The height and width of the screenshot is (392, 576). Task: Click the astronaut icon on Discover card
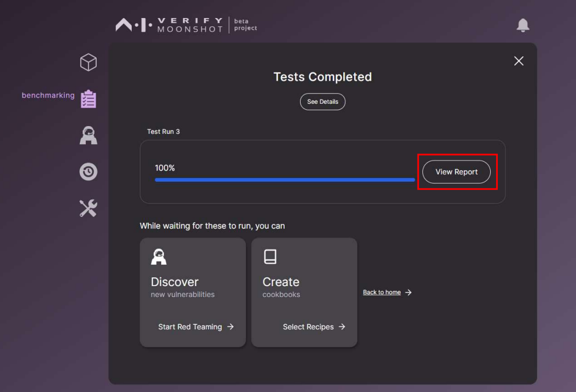(x=158, y=257)
